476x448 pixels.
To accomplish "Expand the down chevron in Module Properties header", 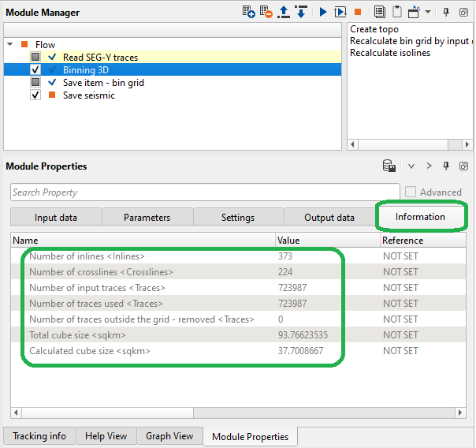I will pos(411,166).
